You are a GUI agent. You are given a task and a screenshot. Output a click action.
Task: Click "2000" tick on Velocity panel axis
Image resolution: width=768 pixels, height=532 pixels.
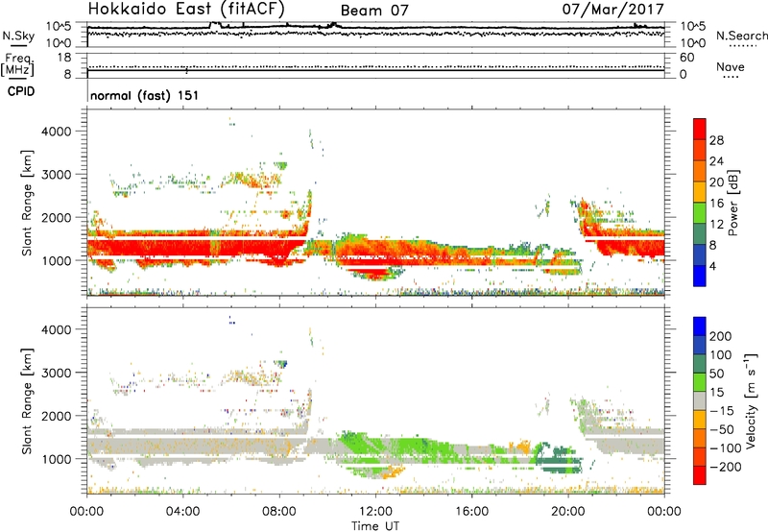(57, 416)
